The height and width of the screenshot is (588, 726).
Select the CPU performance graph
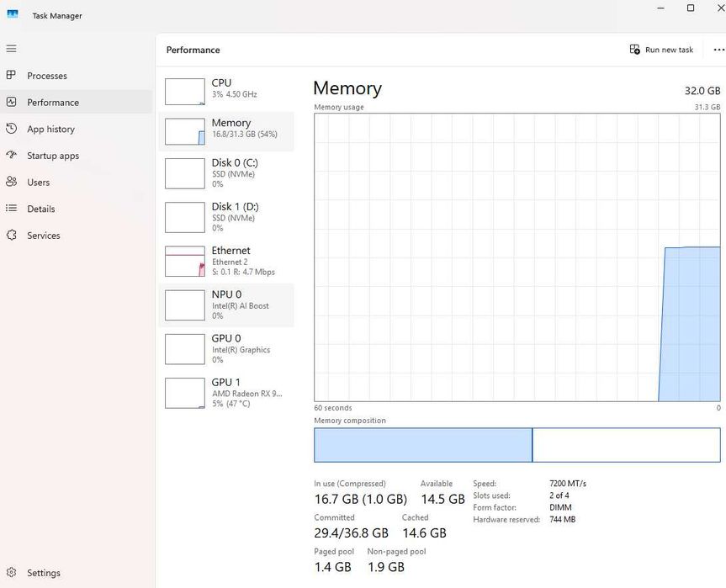coord(225,89)
